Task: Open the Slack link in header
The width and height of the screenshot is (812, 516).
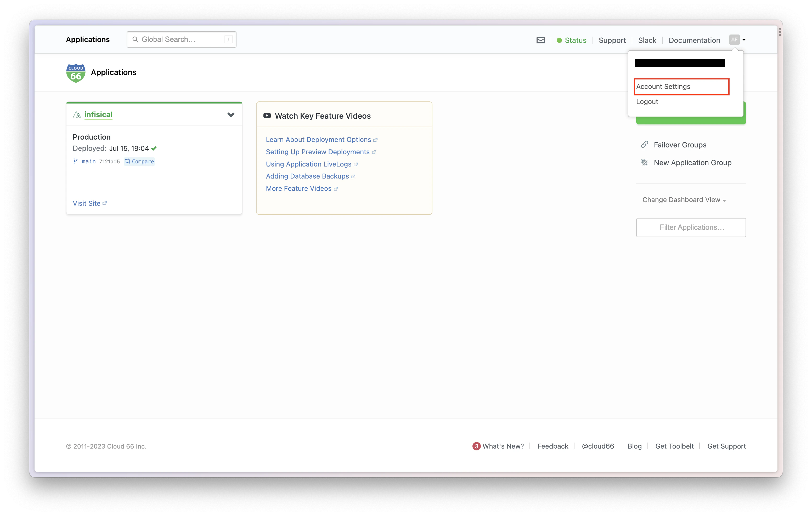Action: pyautogui.click(x=647, y=40)
